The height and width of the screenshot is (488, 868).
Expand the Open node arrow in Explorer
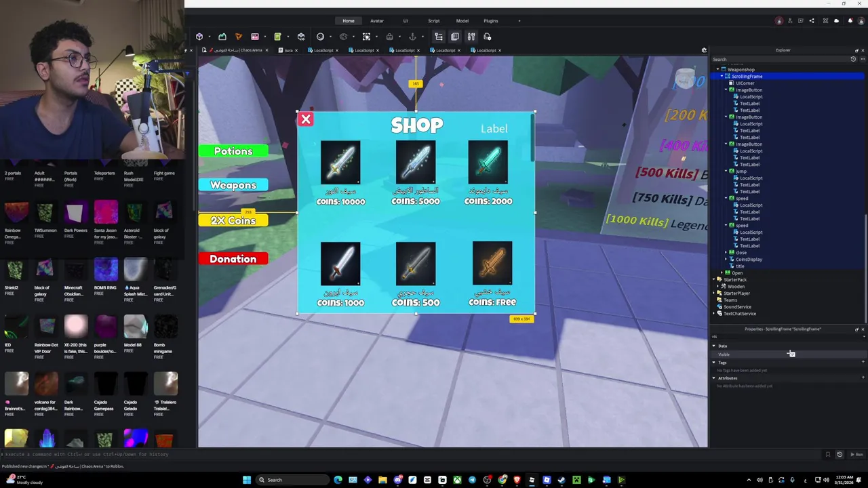click(x=722, y=273)
